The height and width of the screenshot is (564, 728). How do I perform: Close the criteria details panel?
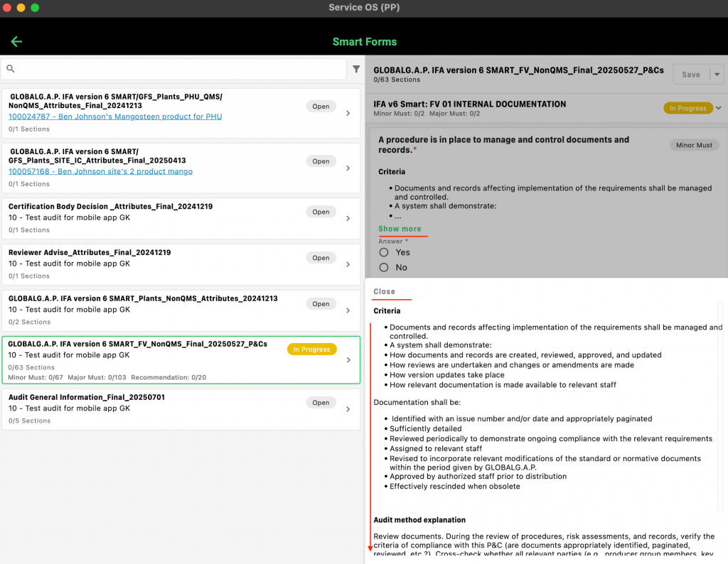coord(384,291)
